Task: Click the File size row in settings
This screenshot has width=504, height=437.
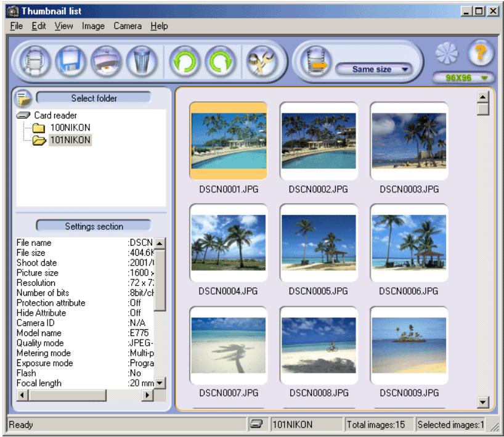Action: click(x=85, y=253)
